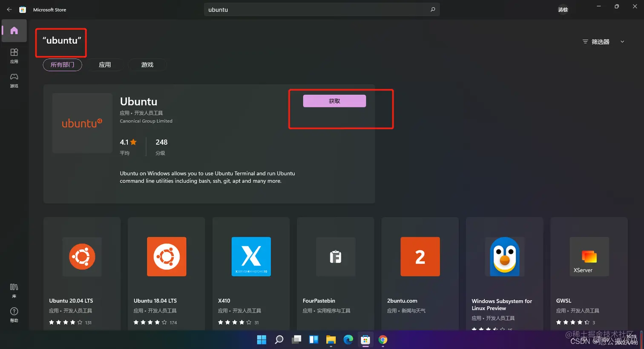Open taskbar Task View icon
This screenshot has height=349, width=644.
[x=296, y=340]
